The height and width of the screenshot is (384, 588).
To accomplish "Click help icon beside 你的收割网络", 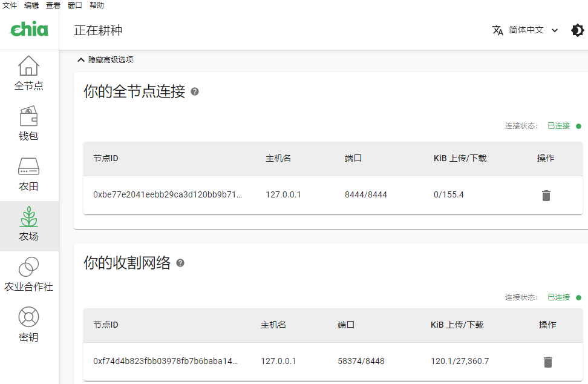I will 180,263.
